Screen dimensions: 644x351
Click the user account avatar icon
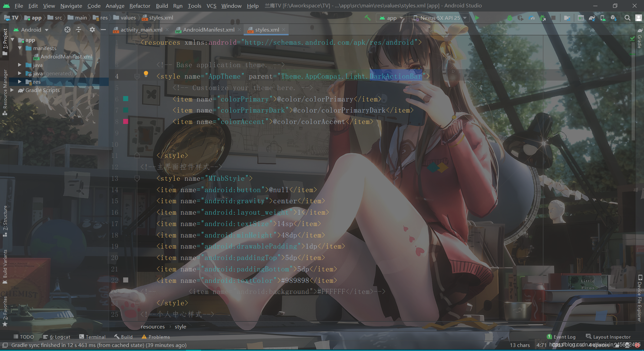(x=639, y=18)
